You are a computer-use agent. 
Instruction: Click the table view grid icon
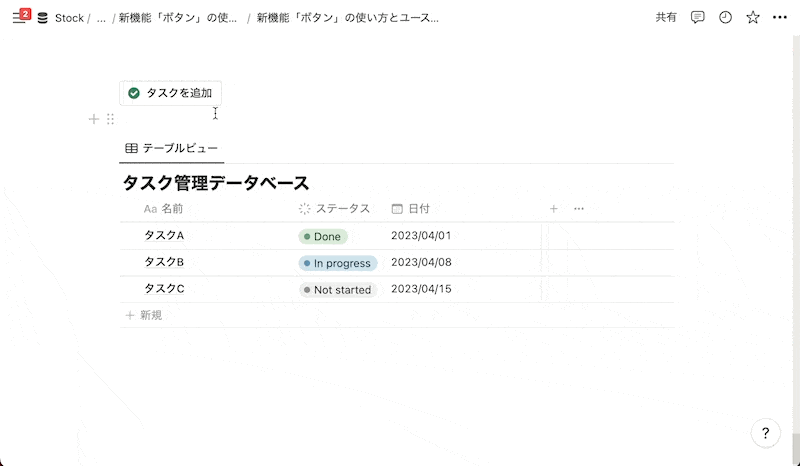pyautogui.click(x=131, y=148)
